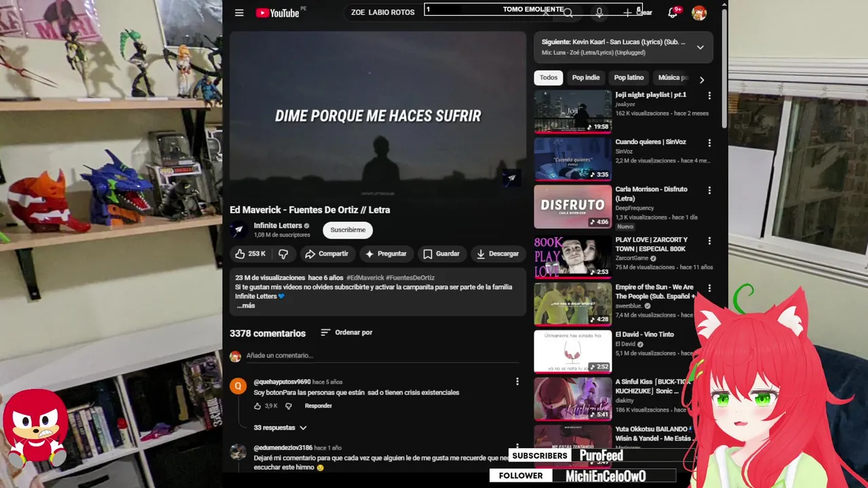The height and width of the screenshot is (488, 868).
Task: Open A Sinful Kiss BUCK-TICK thumbnail
Action: coord(573,399)
